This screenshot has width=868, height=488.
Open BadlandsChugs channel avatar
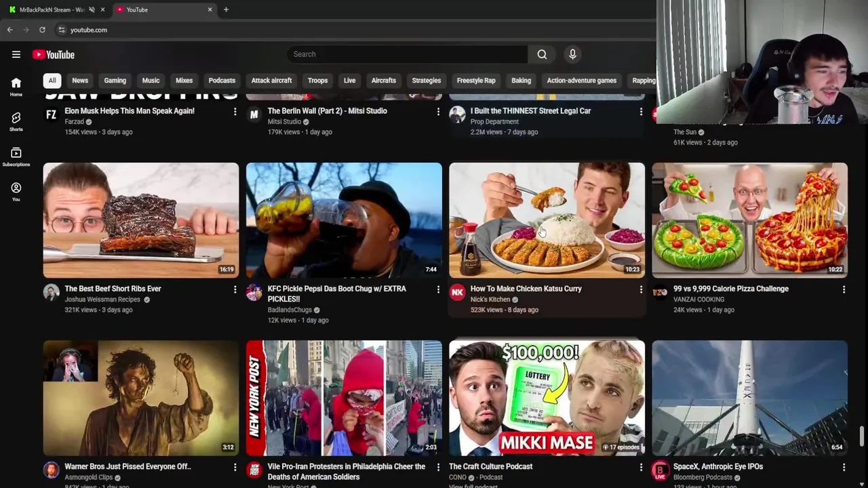coord(254,292)
